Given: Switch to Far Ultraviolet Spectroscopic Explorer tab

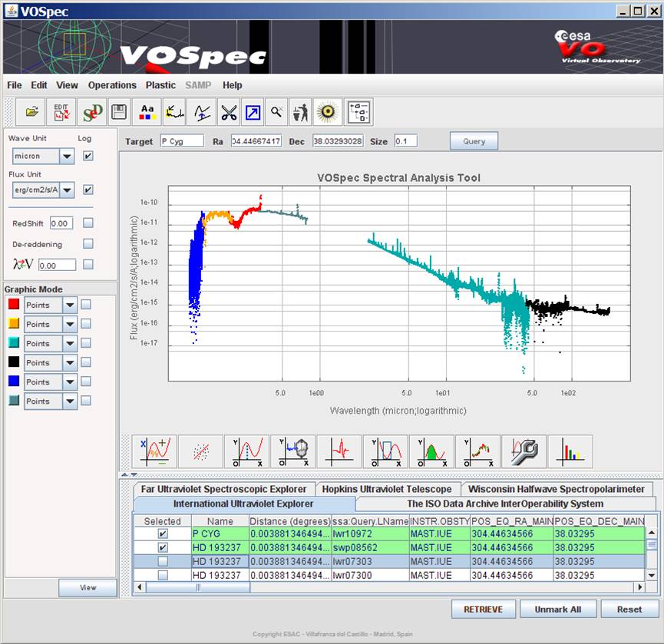Looking at the screenshot, I should (x=223, y=489).
